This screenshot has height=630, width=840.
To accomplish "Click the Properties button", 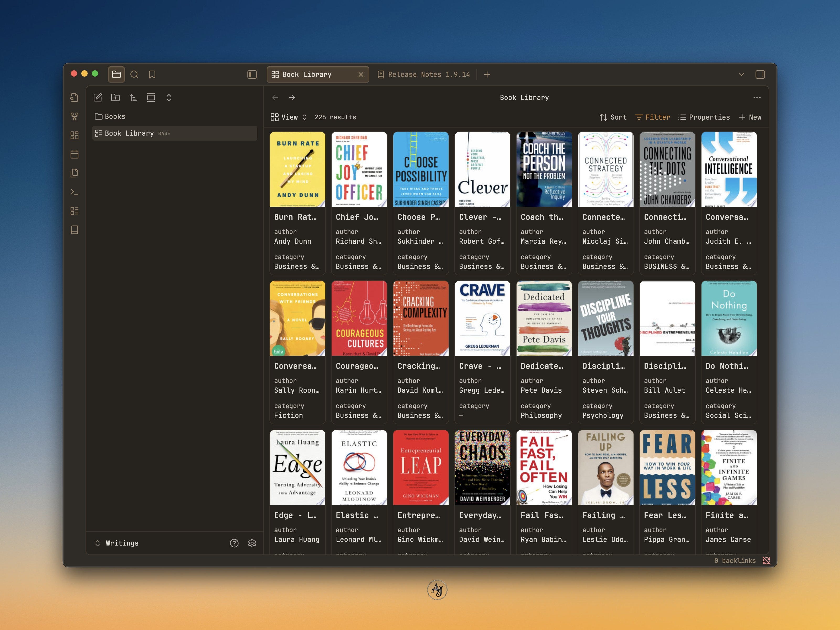I will [x=704, y=117].
